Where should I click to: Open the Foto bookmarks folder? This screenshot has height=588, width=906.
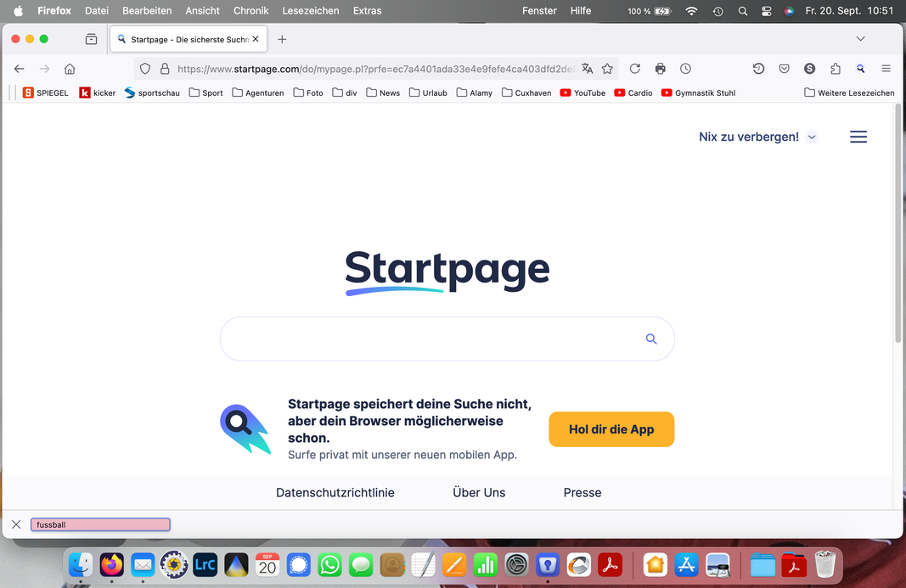click(x=308, y=93)
